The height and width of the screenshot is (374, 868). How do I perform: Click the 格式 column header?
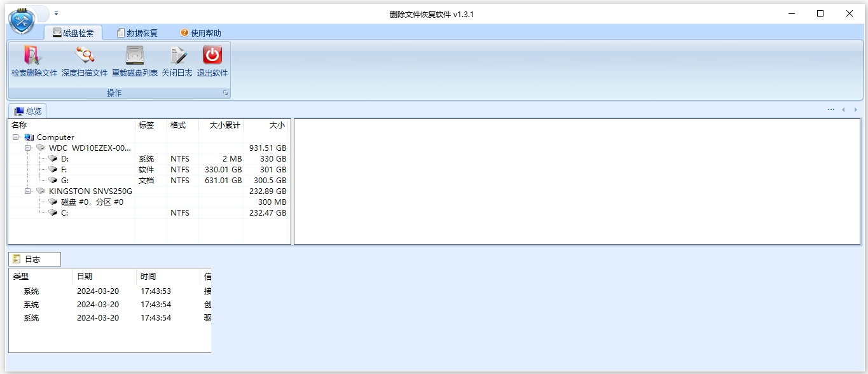[x=183, y=125]
